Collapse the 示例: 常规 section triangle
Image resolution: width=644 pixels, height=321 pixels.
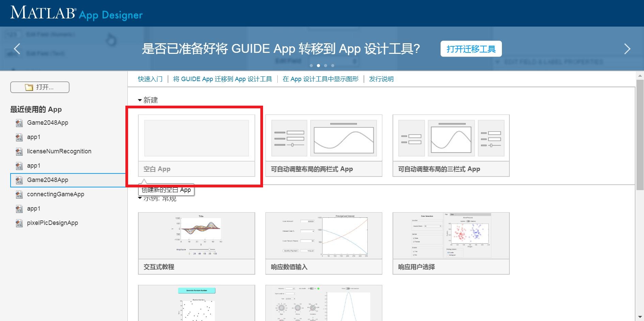pos(140,198)
